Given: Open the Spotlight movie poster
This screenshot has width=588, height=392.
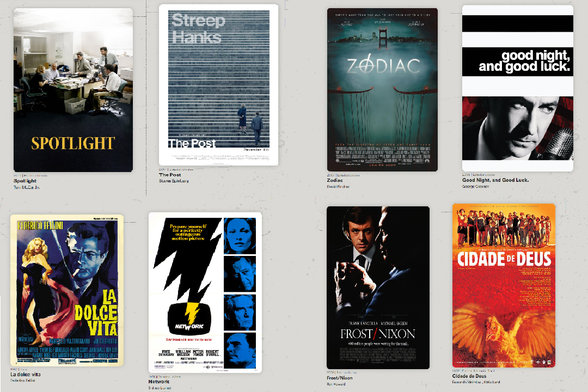Looking at the screenshot, I should pyautogui.click(x=73, y=90).
